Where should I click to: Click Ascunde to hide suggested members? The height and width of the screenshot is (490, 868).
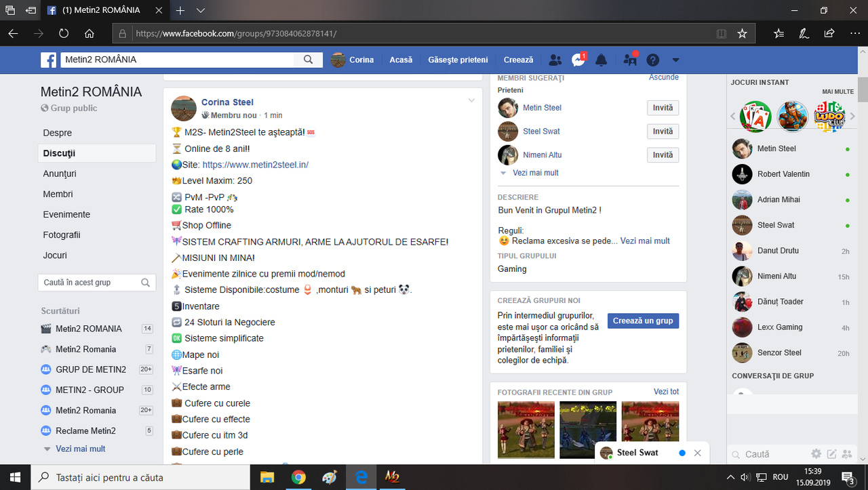point(664,77)
